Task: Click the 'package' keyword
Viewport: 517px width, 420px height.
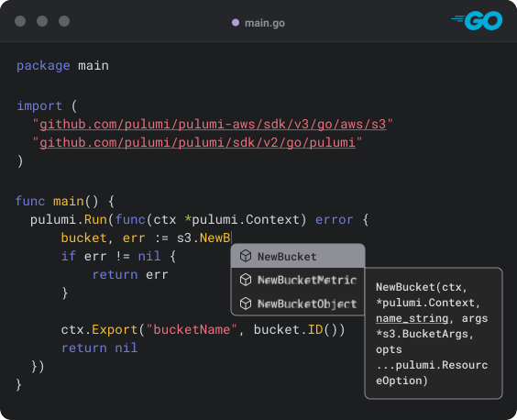Action: pyautogui.click(x=43, y=66)
